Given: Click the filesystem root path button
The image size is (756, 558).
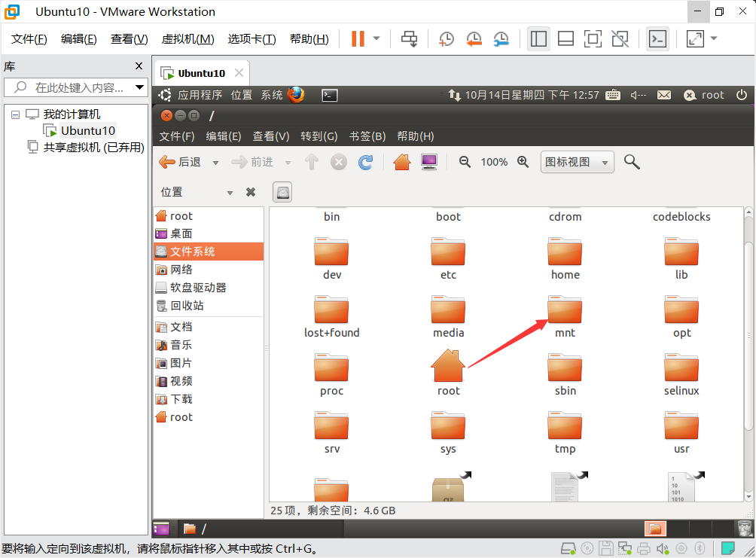Looking at the screenshot, I should (282, 193).
